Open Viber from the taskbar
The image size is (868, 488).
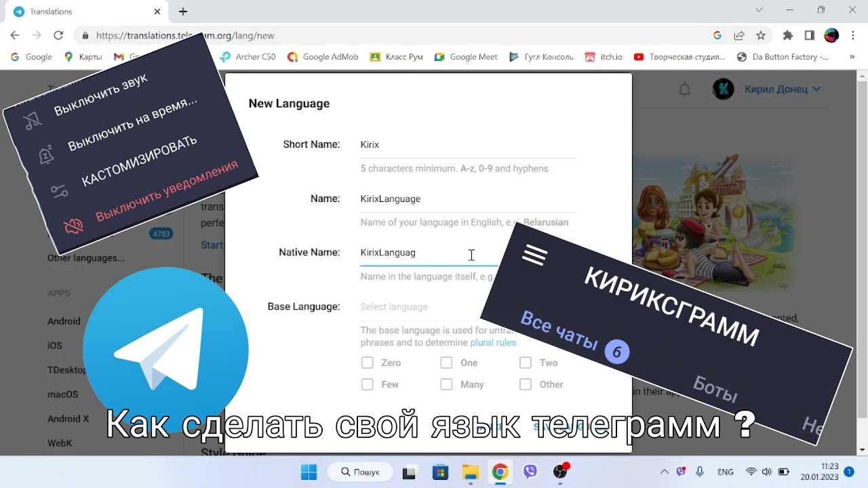[530, 472]
